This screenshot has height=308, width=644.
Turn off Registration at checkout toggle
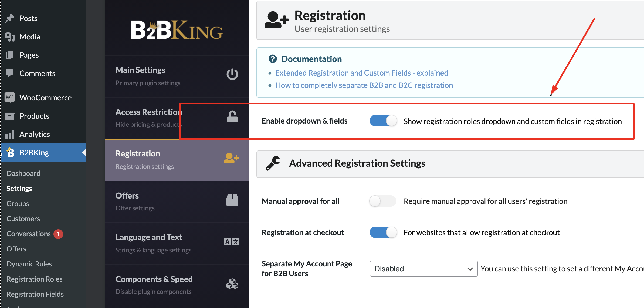[x=383, y=232]
